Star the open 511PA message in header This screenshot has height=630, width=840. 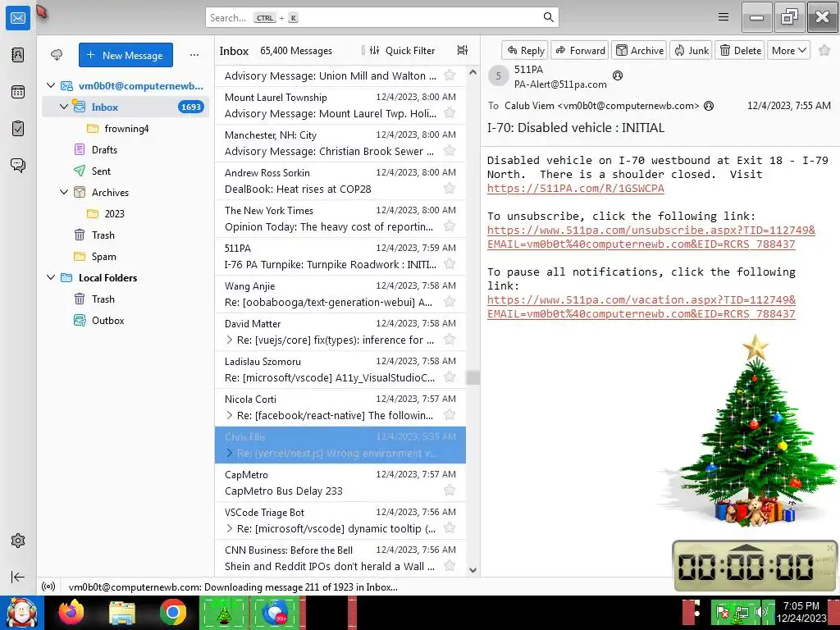pos(824,50)
